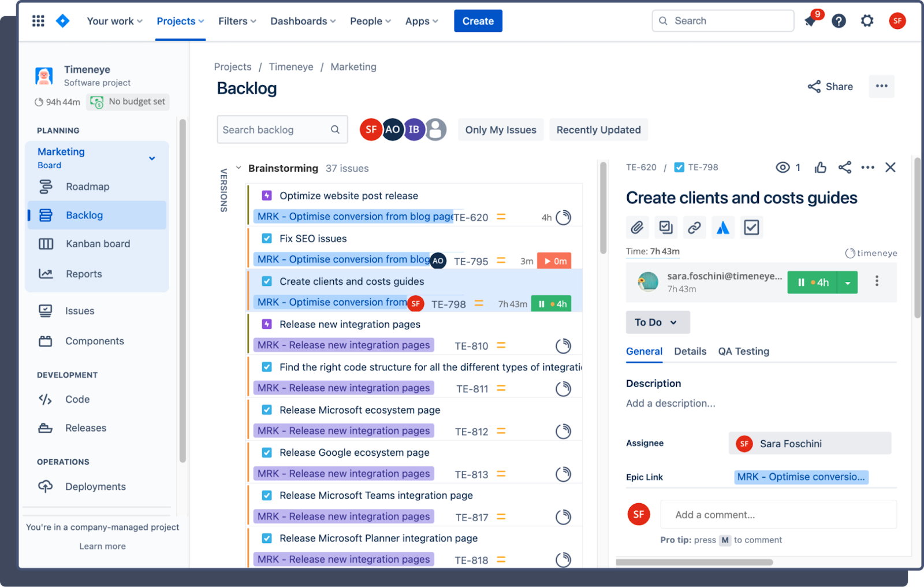Toggle watch eye icon on issue
Viewport: 924px width, 587px height.
point(783,168)
